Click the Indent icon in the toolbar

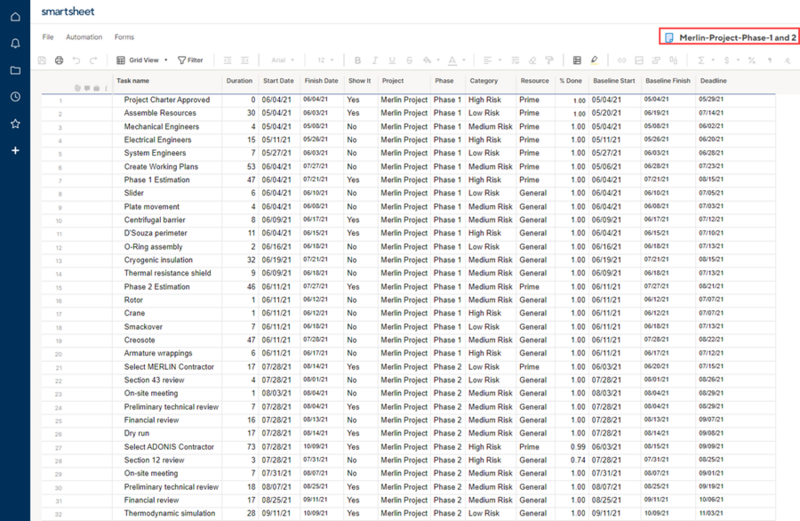coord(245,60)
